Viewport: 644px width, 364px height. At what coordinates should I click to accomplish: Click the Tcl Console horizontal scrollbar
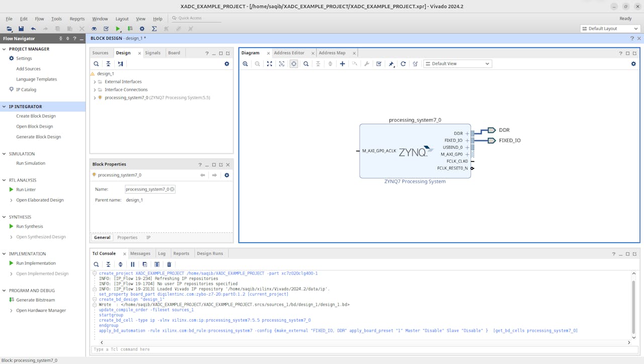tap(365, 342)
